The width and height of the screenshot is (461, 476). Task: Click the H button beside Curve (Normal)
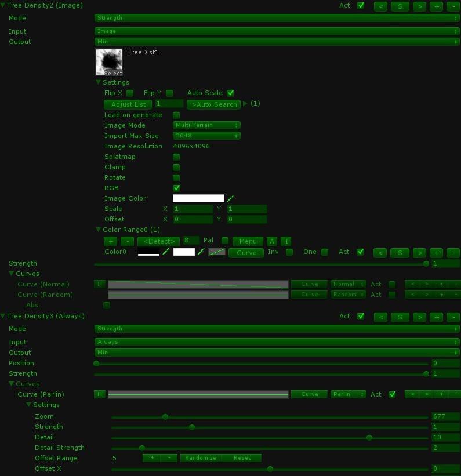100,284
